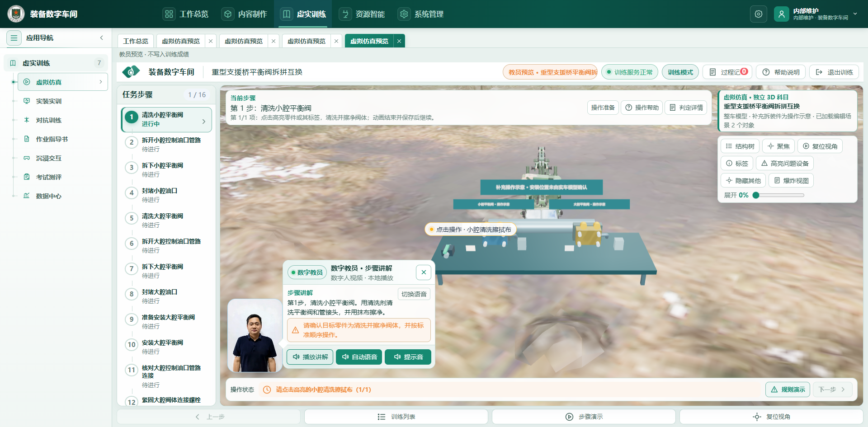The image size is (868, 427).
Task: Click 复位视角 in the 3D tools panel
Action: pos(820,146)
